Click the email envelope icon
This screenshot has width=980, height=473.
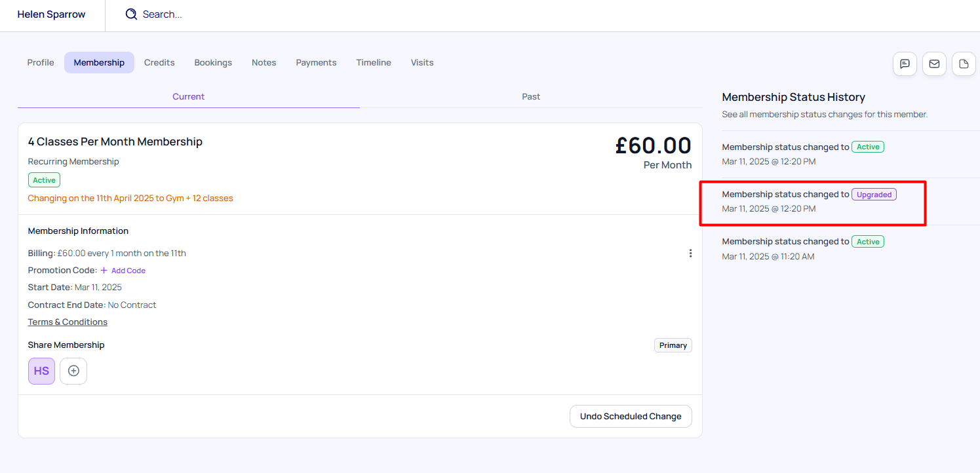pyautogui.click(x=934, y=64)
